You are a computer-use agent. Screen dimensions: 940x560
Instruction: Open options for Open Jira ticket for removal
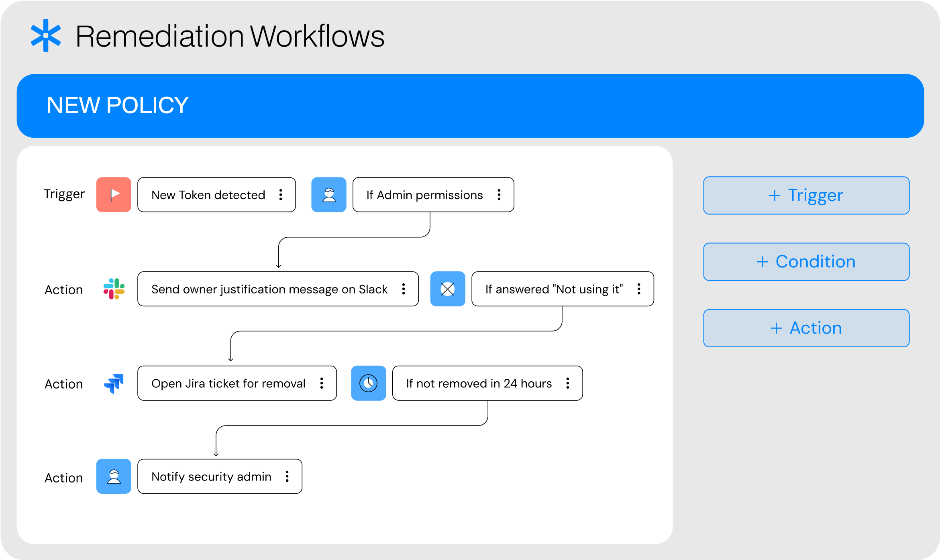tap(322, 383)
